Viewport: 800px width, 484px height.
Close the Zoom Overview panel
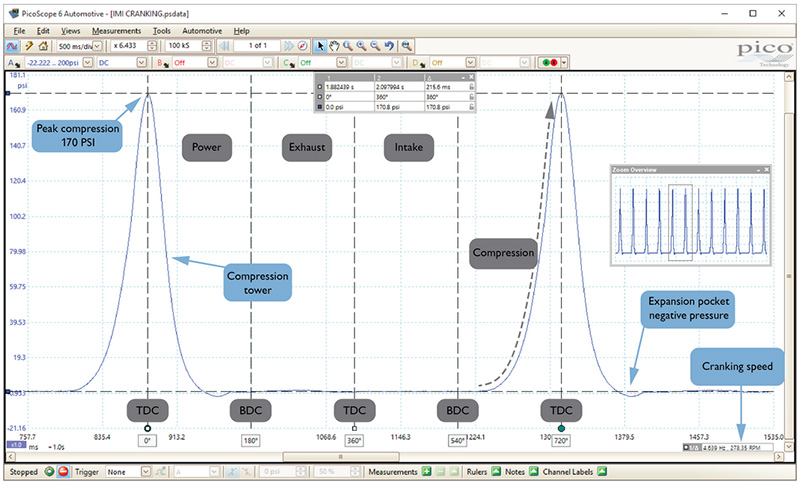(x=766, y=169)
